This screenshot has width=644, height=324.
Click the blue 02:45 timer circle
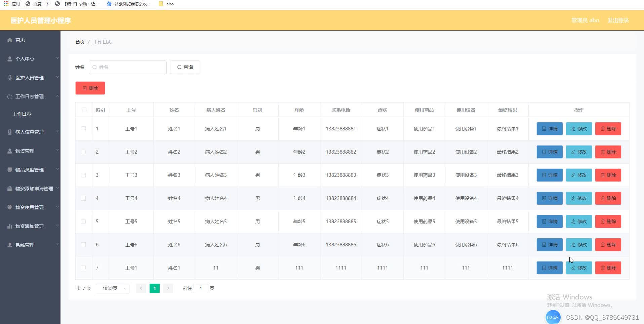553,317
